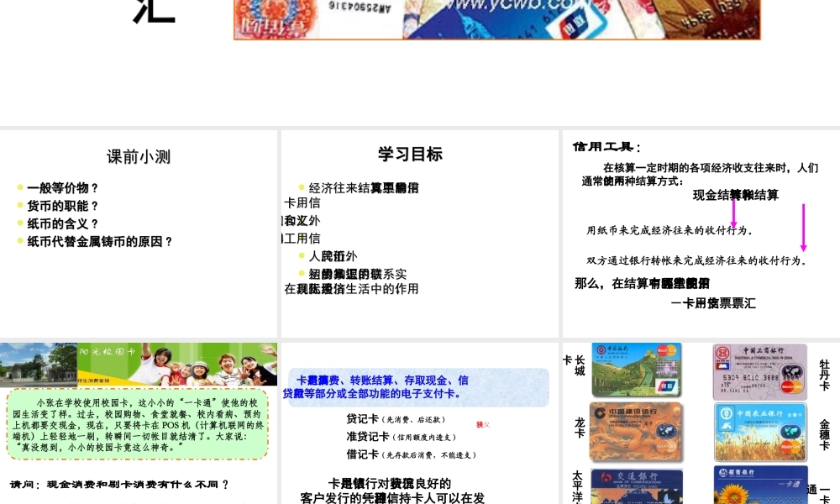Click the 龙卡 label
Viewport: 840px width, 504px height.
tap(580, 428)
